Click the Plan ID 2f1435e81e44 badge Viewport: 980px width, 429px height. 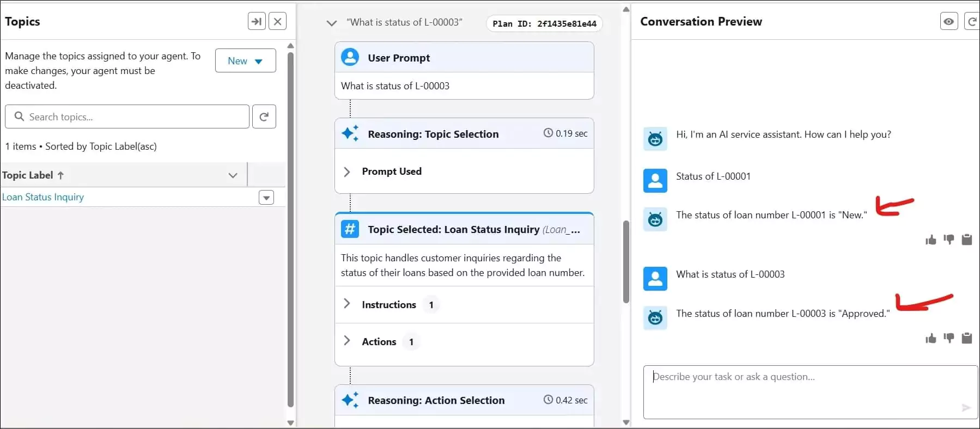[x=544, y=23]
